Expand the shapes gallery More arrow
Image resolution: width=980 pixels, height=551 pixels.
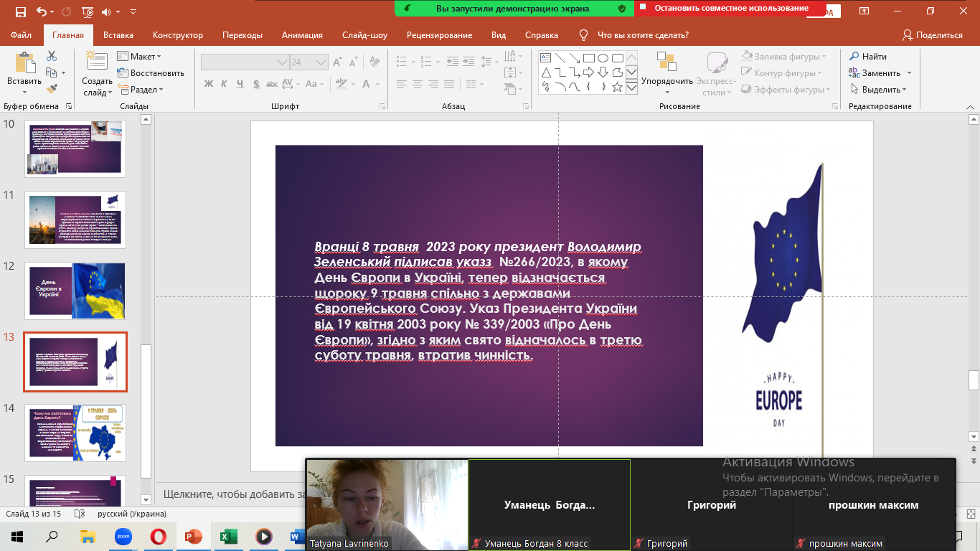(x=631, y=88)
